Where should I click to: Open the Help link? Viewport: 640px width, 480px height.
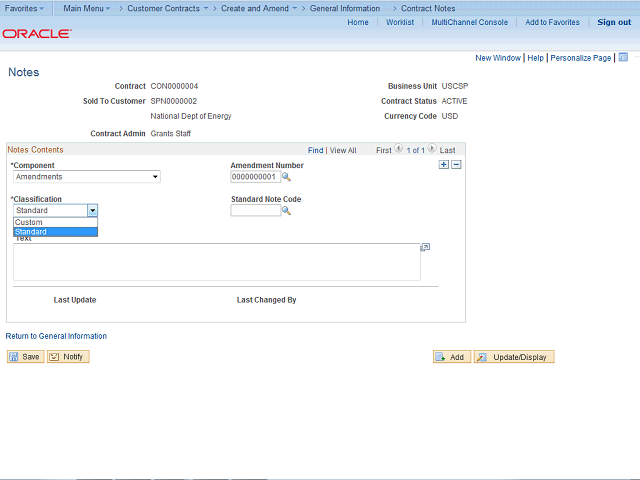click(536, 58)
